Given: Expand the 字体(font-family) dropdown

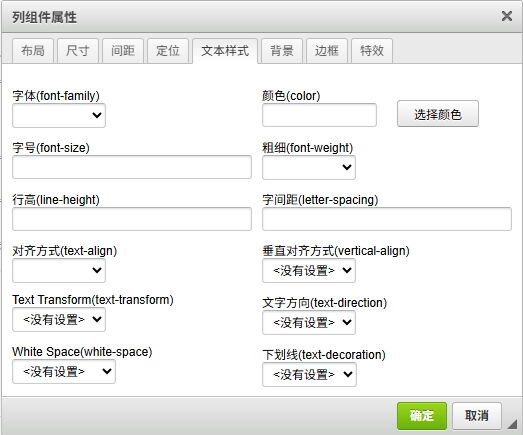Looking at the screenshot, I should pyautogui.click(x=59, y=115).
